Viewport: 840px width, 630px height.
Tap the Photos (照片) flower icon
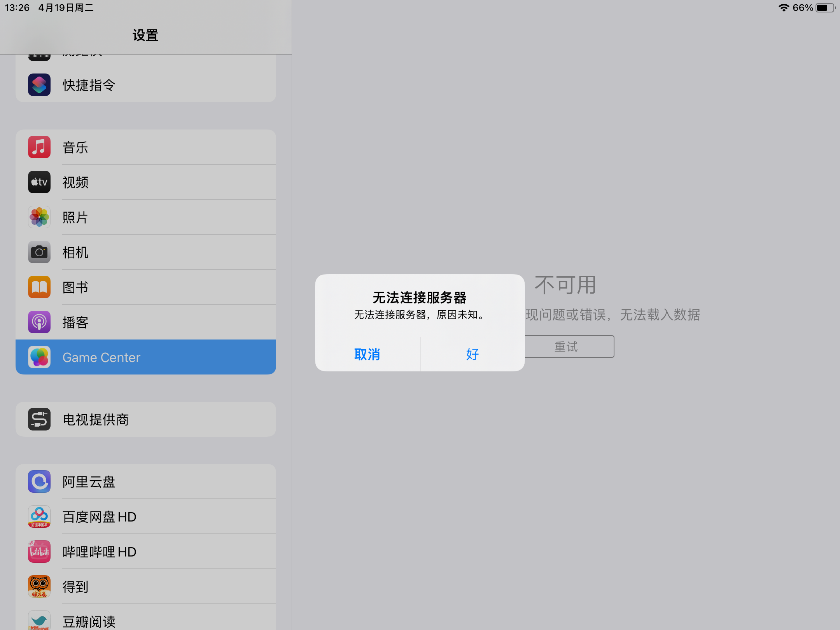tap(39, 217)
